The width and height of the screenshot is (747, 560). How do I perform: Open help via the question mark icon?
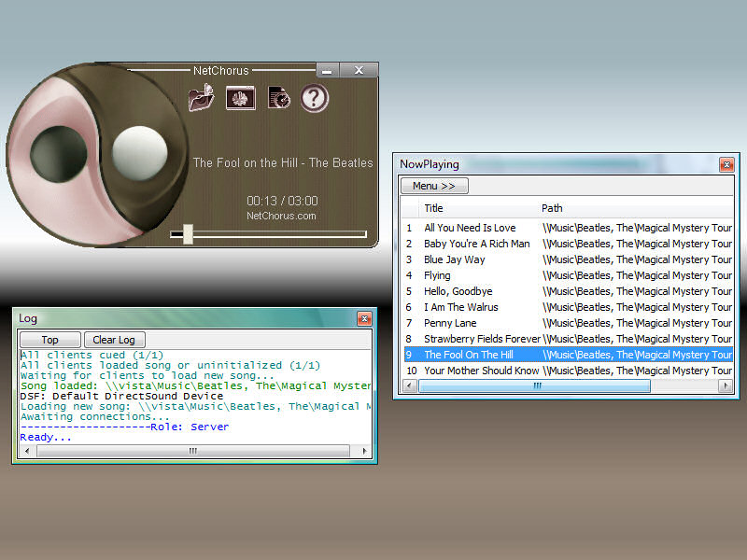[x=315, y=97]
